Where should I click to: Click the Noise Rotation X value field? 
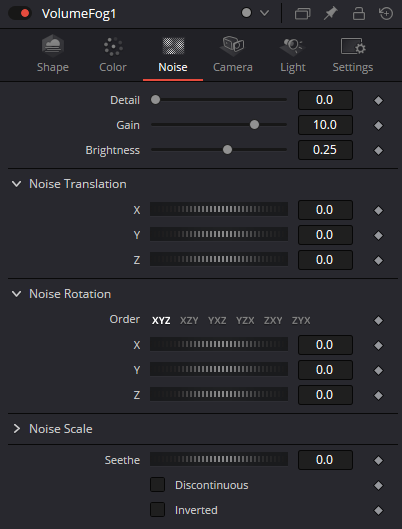pyautogui.click(x=325, y=345)
